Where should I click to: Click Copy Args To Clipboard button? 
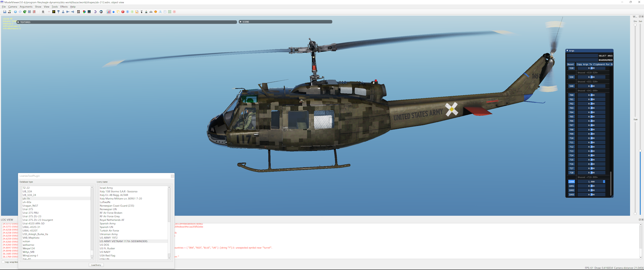tap(594, 64)
